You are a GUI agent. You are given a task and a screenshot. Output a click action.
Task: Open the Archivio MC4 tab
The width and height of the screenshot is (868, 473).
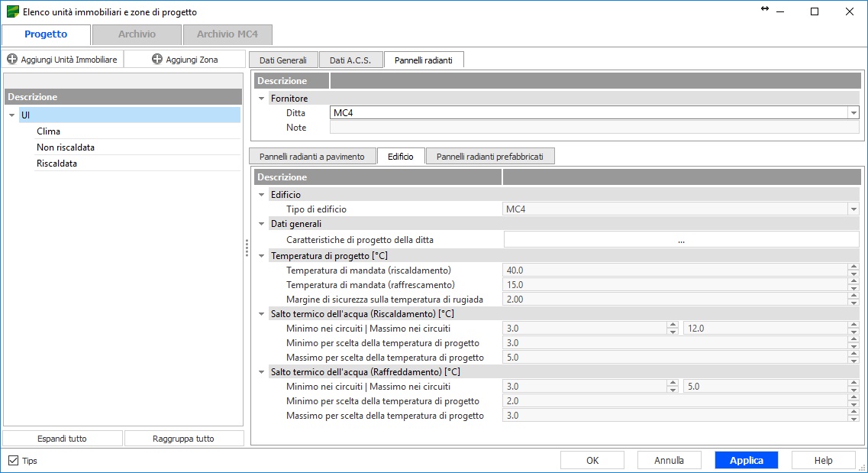pyautogui.click(x=227, y=34)
